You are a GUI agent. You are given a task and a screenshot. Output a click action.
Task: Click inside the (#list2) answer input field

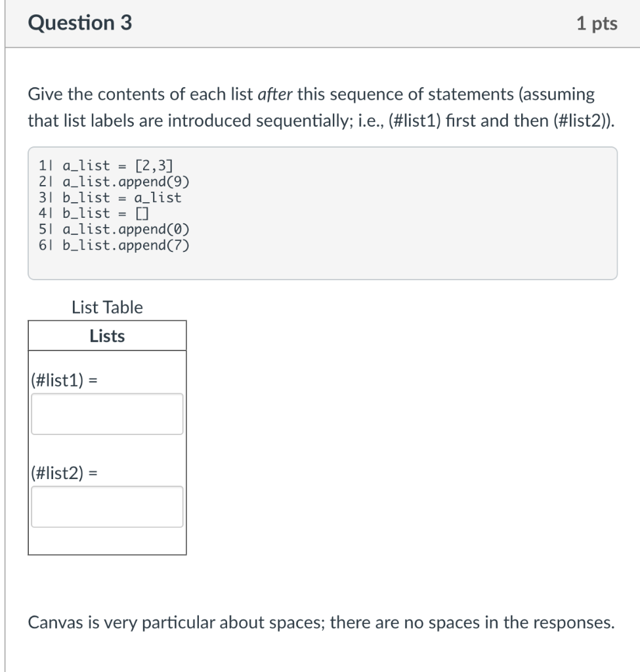click(x=106, y=505)
